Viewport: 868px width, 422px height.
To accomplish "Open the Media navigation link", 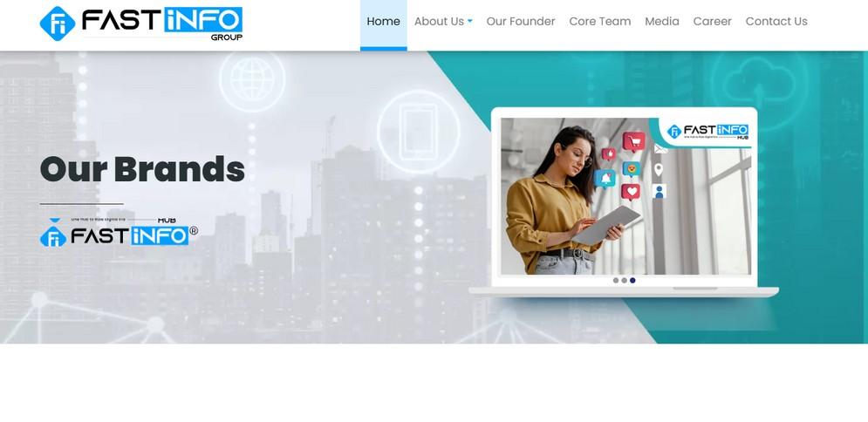I will pos(662,22).
